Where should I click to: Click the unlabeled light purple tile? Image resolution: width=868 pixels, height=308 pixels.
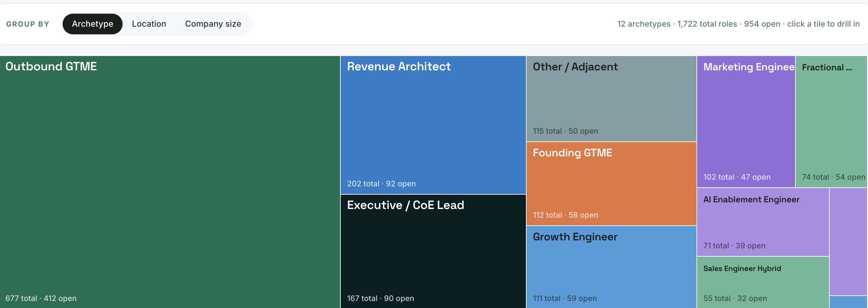coord(848,242)
